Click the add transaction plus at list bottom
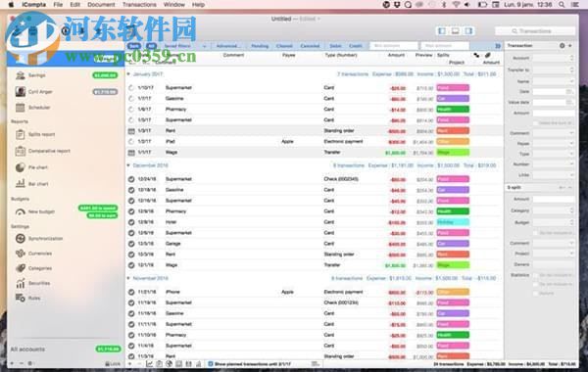 pyautogui.click(x=130, y=364)
